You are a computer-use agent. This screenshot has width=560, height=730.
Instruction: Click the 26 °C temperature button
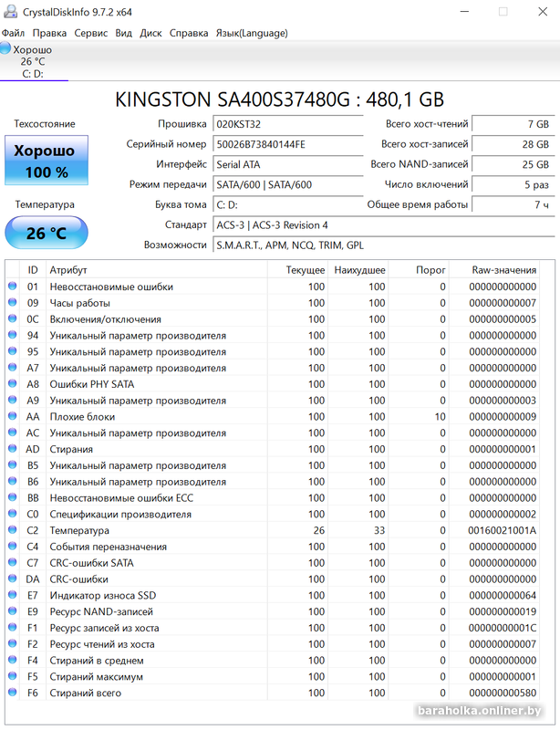click(x=47, y=233)
